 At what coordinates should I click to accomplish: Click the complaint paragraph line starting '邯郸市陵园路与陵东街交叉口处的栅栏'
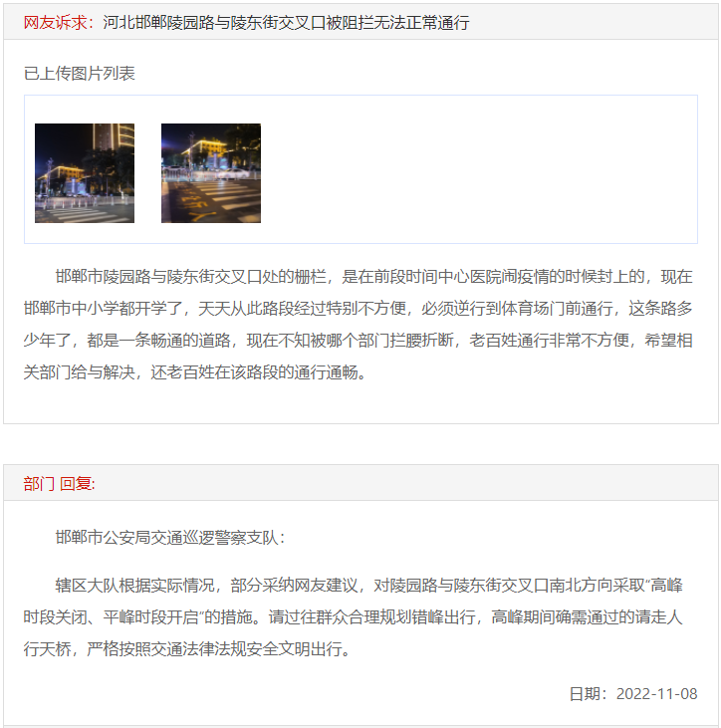(x=373, y=277)
